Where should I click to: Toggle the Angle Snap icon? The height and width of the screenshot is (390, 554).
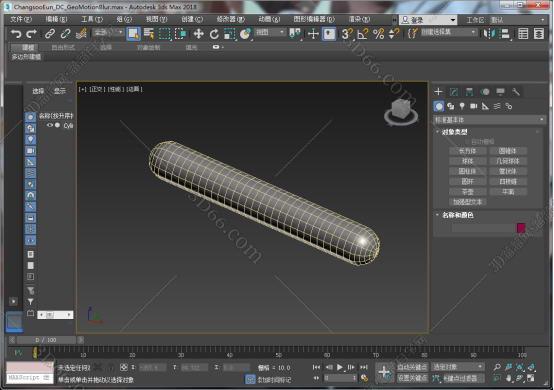[x=363, y=34]
